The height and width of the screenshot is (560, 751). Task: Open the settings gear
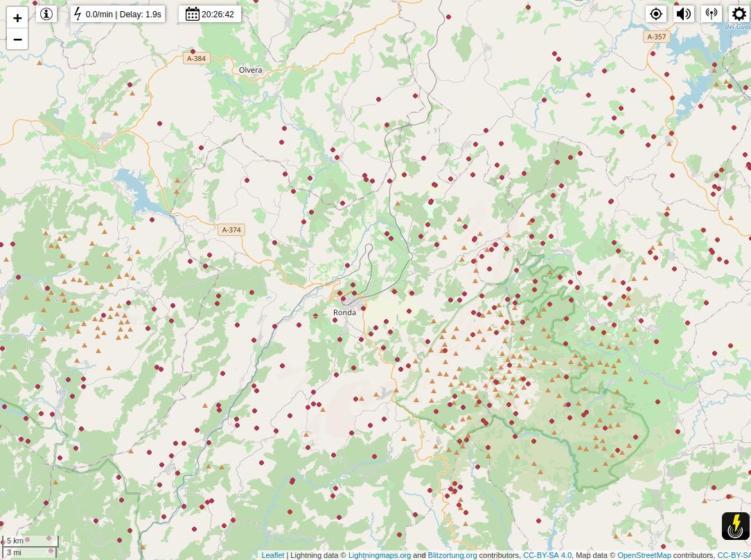739,14
